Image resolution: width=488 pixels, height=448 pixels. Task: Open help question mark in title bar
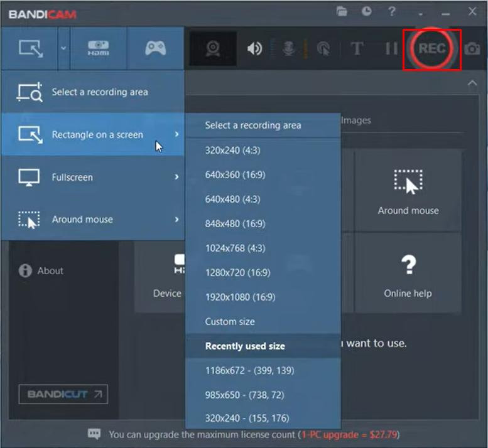point(392,12)
